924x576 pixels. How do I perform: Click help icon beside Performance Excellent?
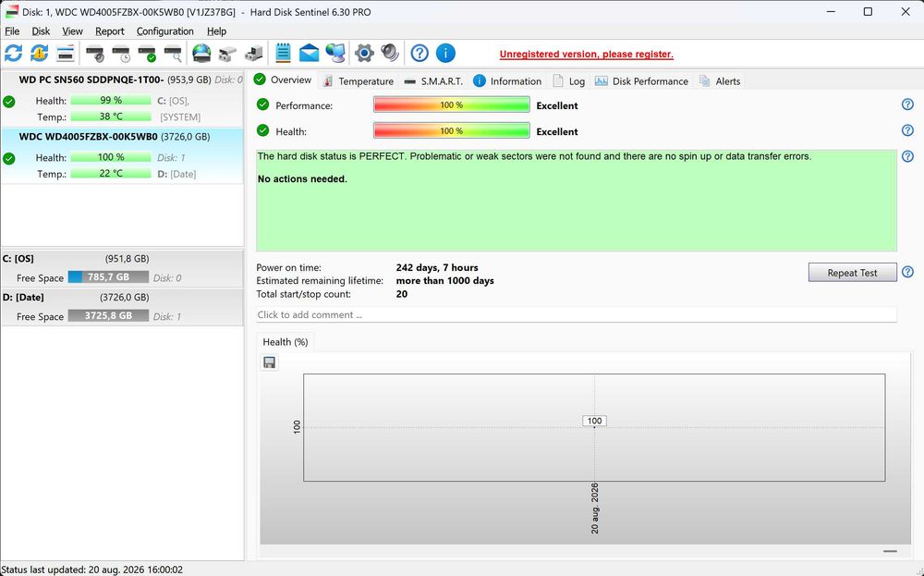point(907,104)
